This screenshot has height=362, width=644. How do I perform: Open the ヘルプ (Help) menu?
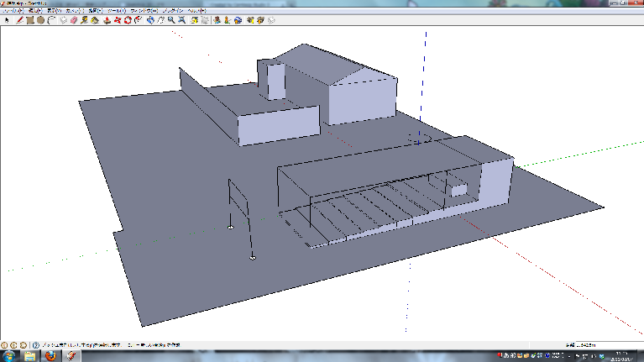tap(195, 12)
